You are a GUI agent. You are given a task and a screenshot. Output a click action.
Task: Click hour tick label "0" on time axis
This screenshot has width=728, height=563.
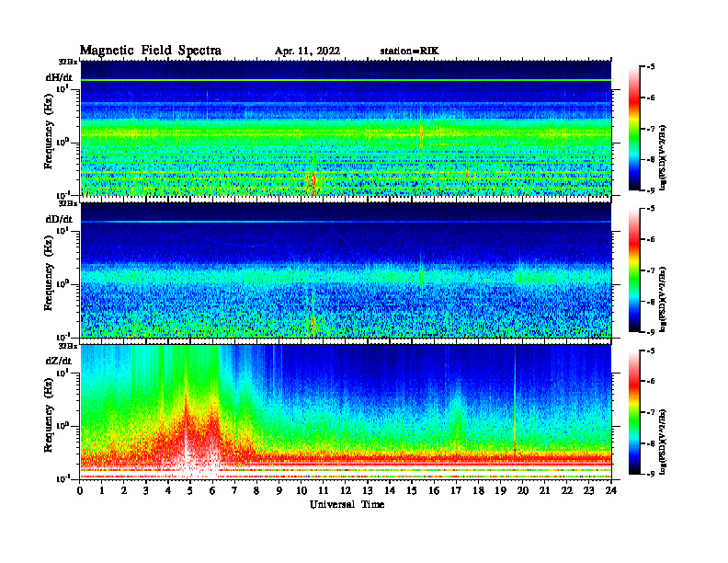pos(80,490)
